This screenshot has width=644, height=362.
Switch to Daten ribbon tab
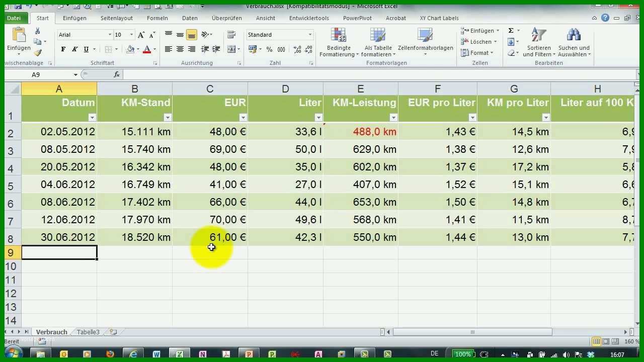coord(190,18)
